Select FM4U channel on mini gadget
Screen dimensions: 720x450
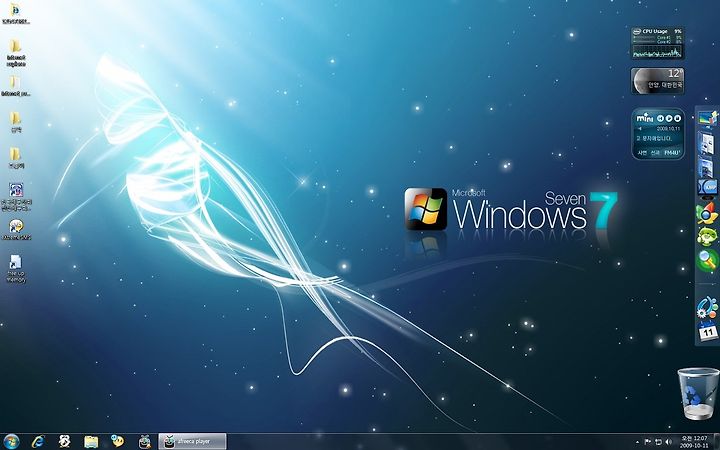tap(673, 152)
